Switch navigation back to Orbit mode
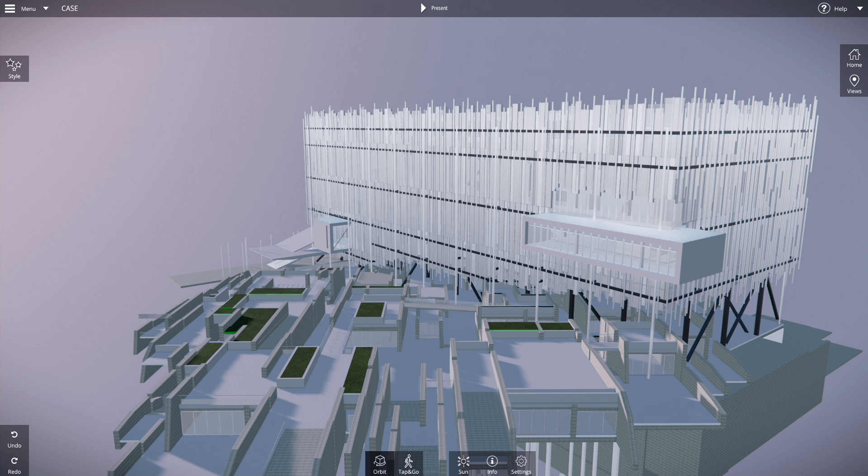 379,464
